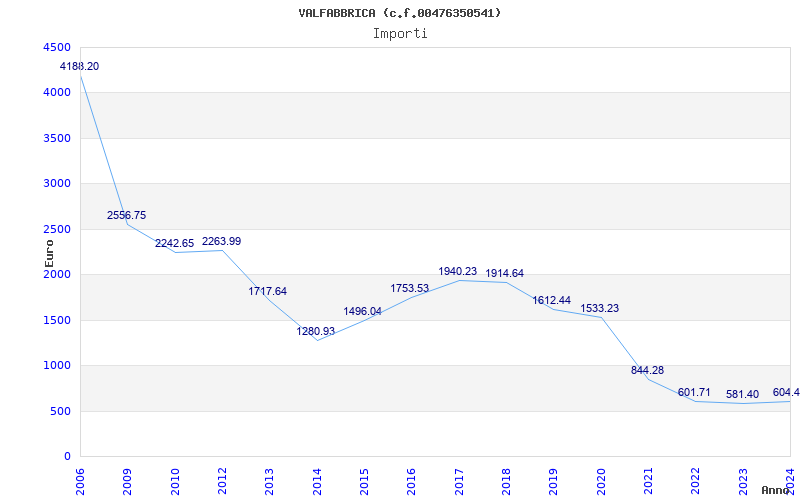Screen dimensions: 800x500
Task: Click the 2006 x-axis year label
Action: point(80,482)
